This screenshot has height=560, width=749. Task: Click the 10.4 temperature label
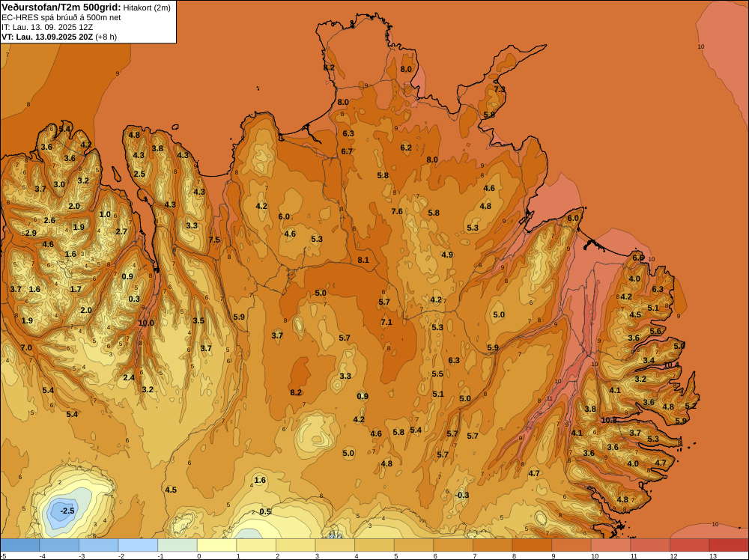pyautogui.click(x=671, y=365)
